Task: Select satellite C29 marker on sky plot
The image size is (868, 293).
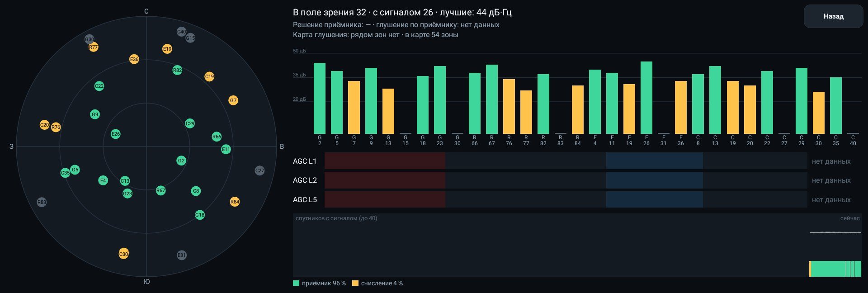Action: 190,123
